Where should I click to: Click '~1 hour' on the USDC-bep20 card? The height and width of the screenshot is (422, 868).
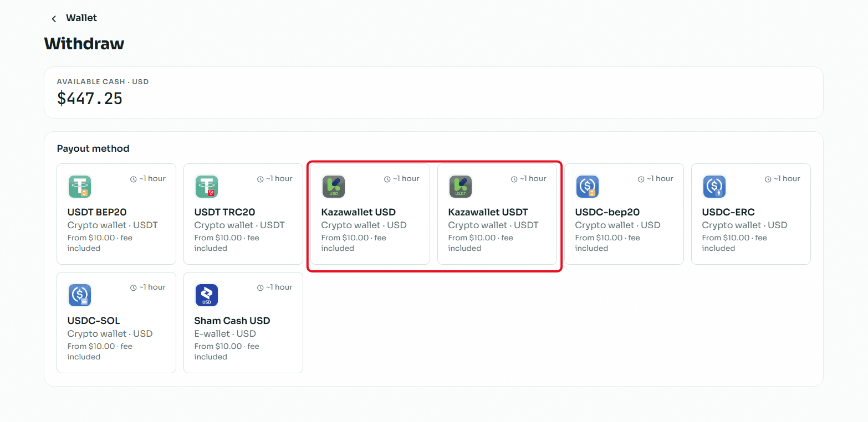click(x=660, y=179)
